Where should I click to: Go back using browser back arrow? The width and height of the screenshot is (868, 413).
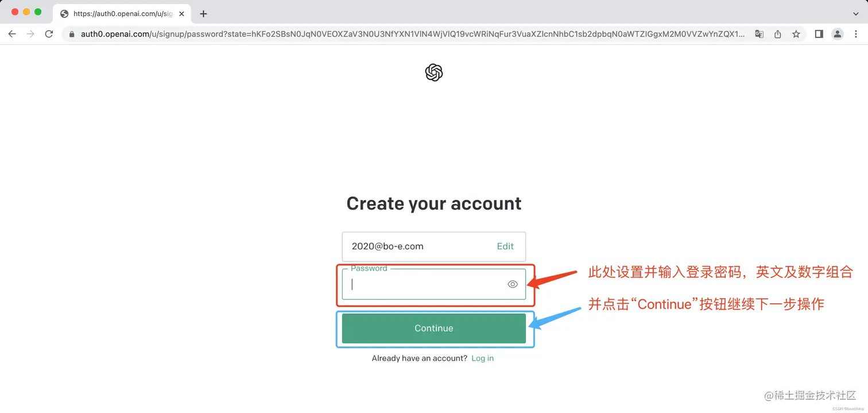click(x=12, y=34)
